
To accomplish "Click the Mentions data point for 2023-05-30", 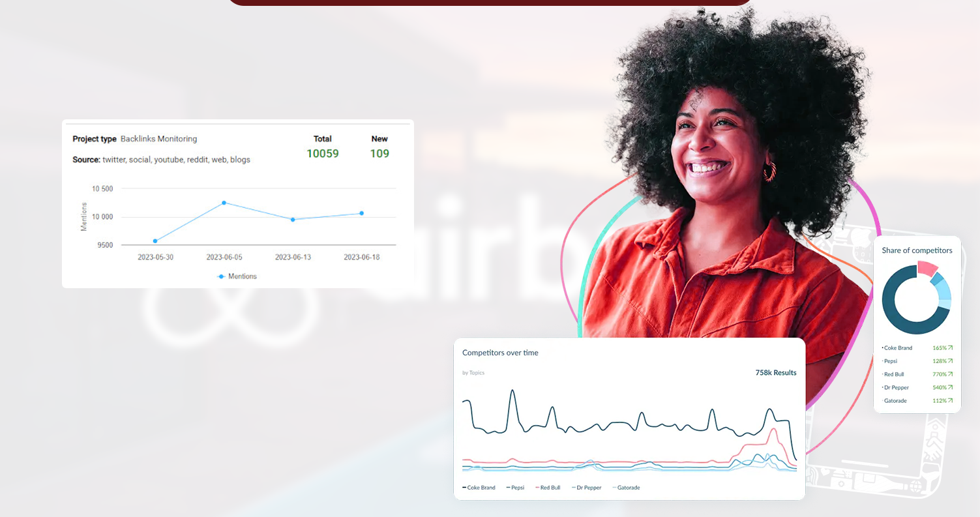I will 155,241.
